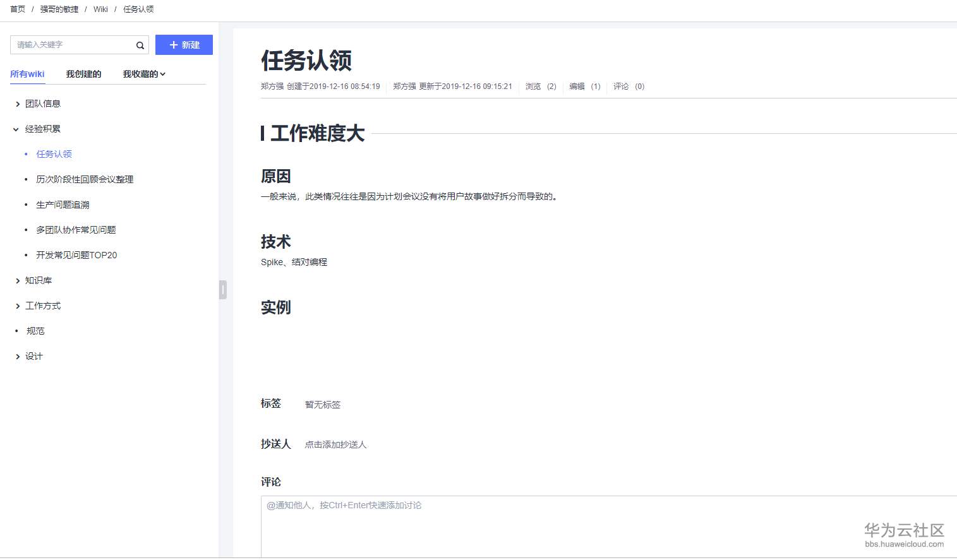The height and width of the screenshot is (560, 957).
Task: Click the Wiki breadcrumb link
Action: point(100,9)
